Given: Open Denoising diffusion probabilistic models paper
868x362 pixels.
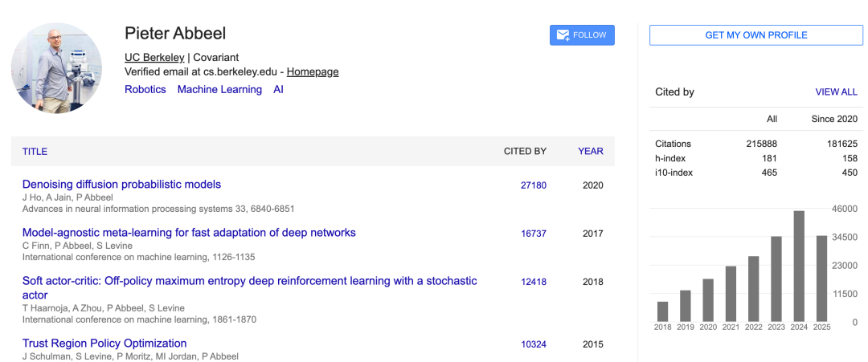Looking at the screenshot, I should [122, 185].
